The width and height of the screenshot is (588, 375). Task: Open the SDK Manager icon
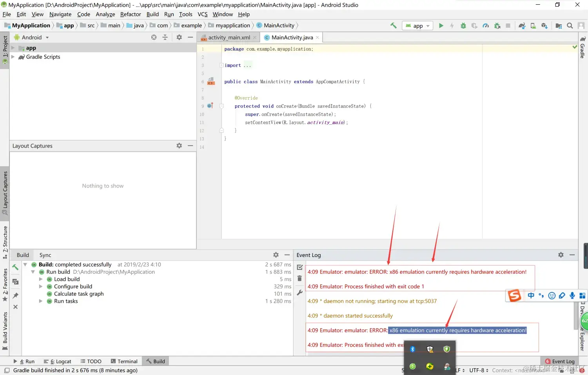544,25
